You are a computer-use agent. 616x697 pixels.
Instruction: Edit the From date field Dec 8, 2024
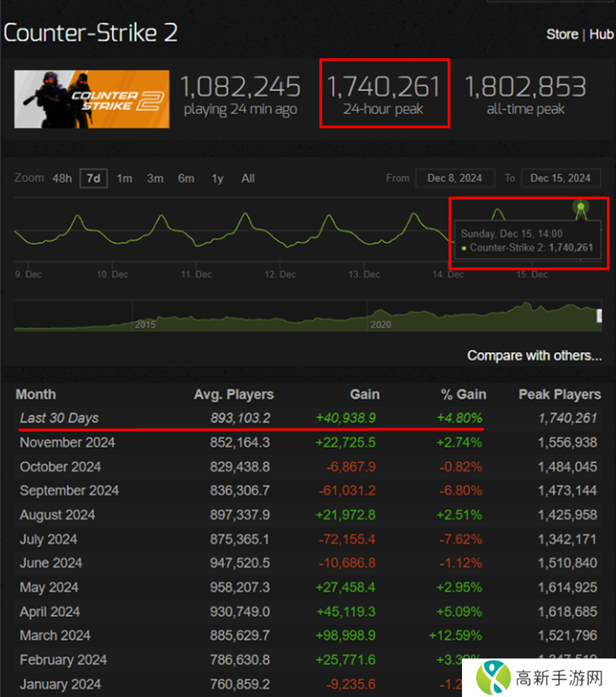[454, 178]
